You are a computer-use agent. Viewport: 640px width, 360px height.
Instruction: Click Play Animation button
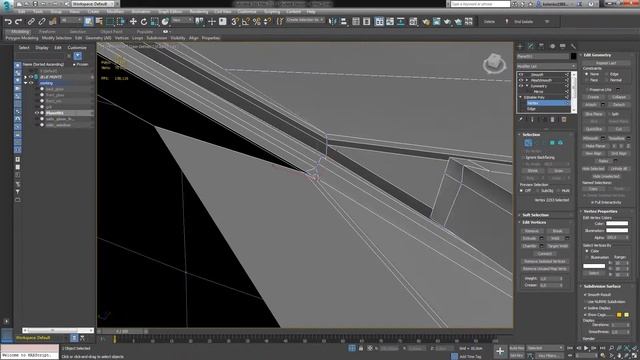tap(586, 348)
